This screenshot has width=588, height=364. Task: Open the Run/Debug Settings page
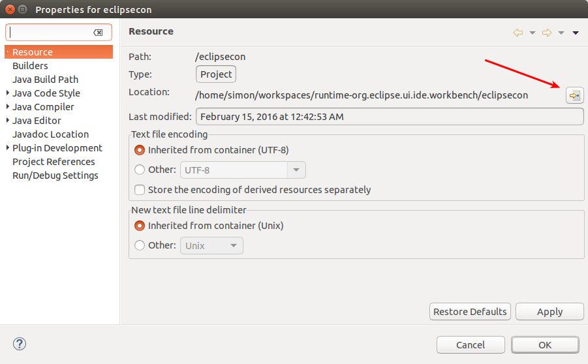55,175
